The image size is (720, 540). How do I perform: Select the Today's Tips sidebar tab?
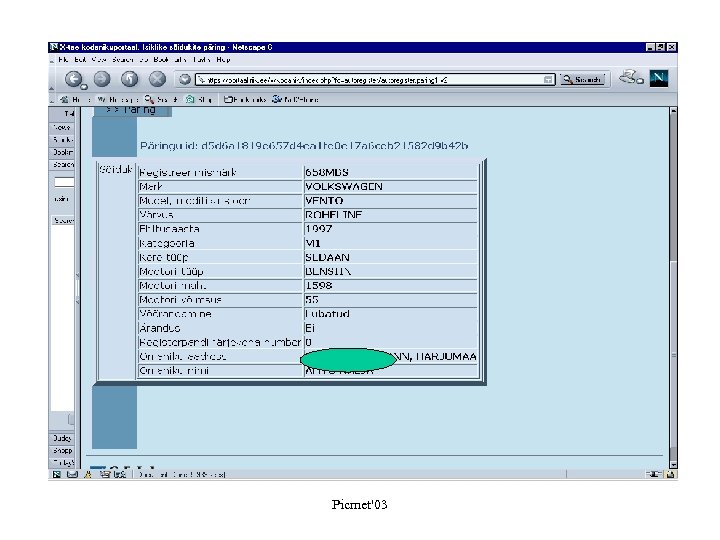(62, 462)
